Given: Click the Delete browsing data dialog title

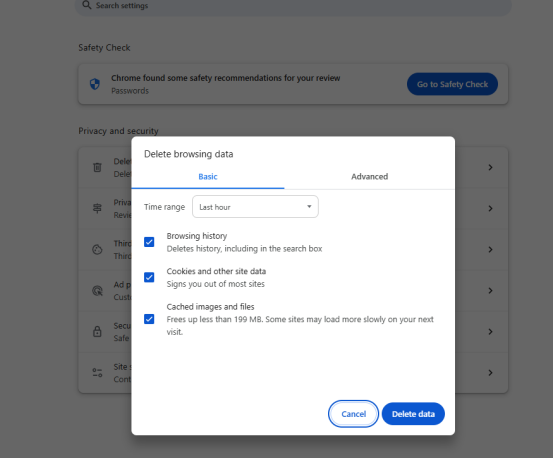Looking at the screenshot, I should (x=189, y=154).
